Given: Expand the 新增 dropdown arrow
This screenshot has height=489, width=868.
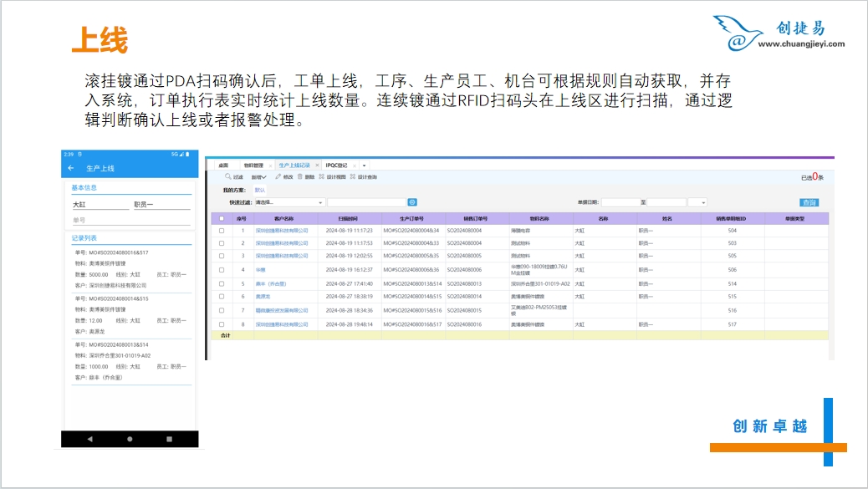Looking at the screenshot, I should point(263,177).
